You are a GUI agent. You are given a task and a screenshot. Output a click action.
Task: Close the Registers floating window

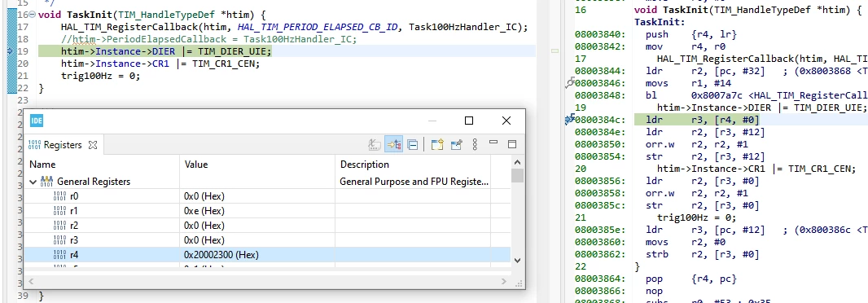pos(506,121)
